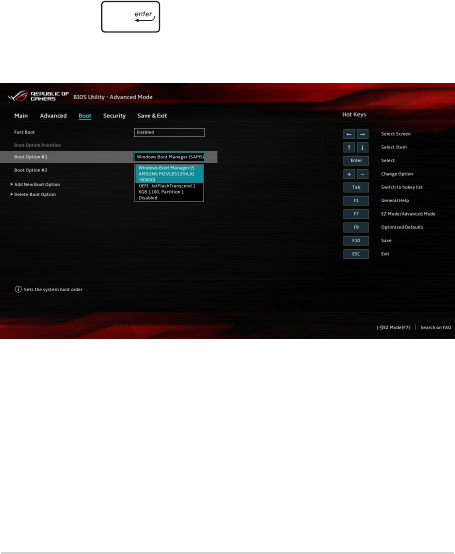Click the left arrow hot key icon
Image resolution: width=455 pixels, height=554 pixels.
click(349, 134)
